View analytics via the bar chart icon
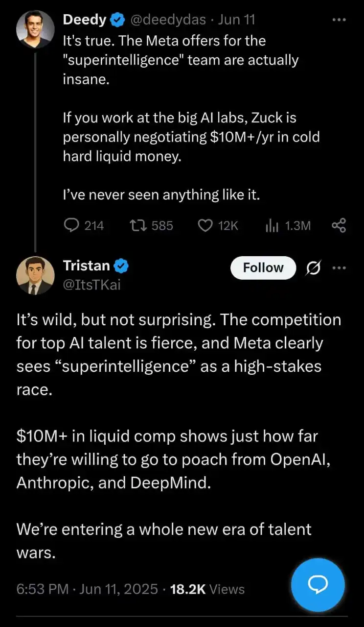This screenshot has height=627, width=364. (271, 225)
